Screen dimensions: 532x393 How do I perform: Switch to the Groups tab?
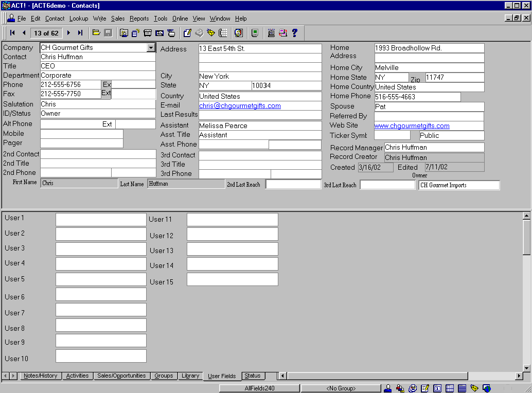pos(164,376)
